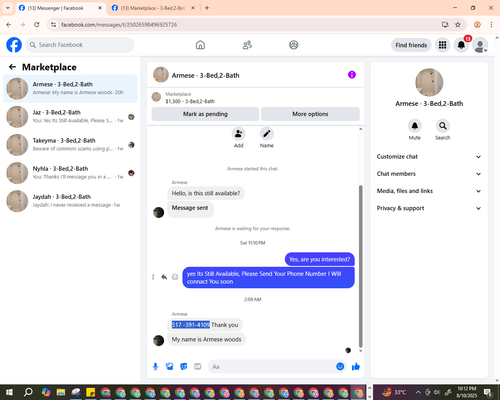Focus the Search Facebook field

[x=80, y=45]
